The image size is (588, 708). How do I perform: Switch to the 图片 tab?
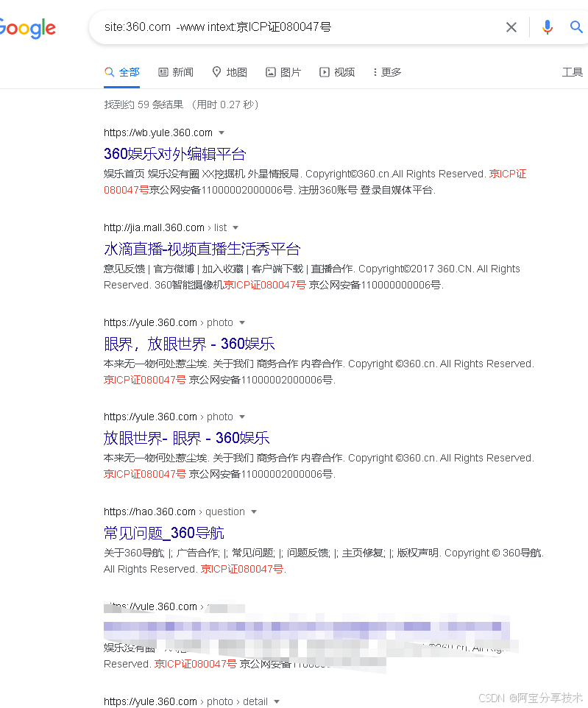283,72
